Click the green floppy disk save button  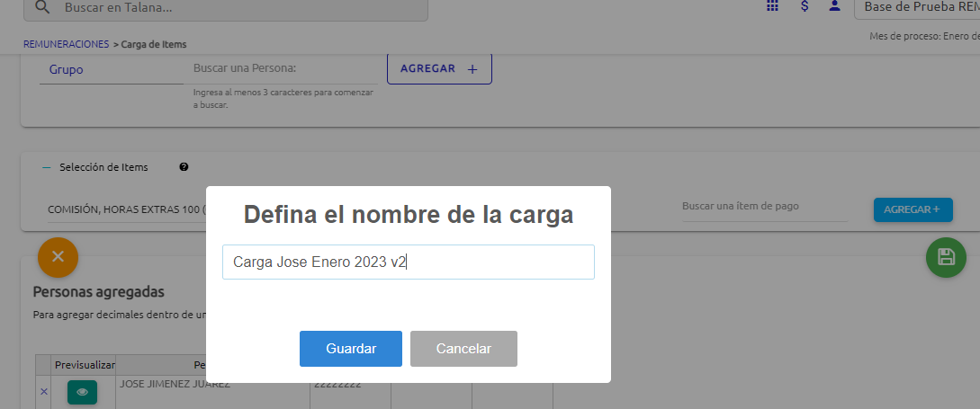(946, 257)
